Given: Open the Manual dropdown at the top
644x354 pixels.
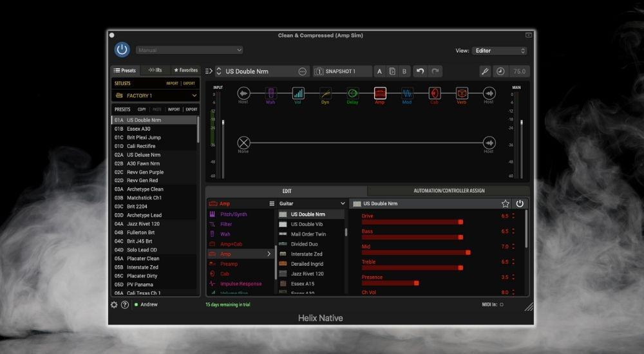Looking at the screenshot, I should (x=189, y=50).
